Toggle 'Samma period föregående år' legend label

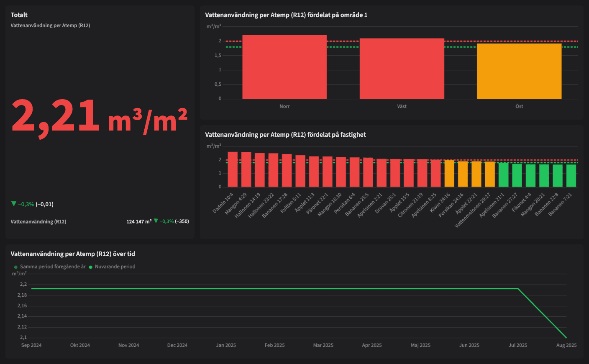[53, 267]
